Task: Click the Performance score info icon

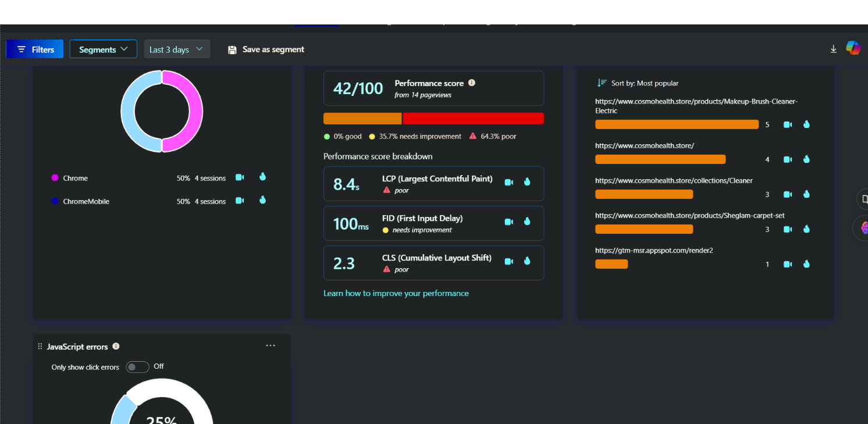Action: [472, 83]
